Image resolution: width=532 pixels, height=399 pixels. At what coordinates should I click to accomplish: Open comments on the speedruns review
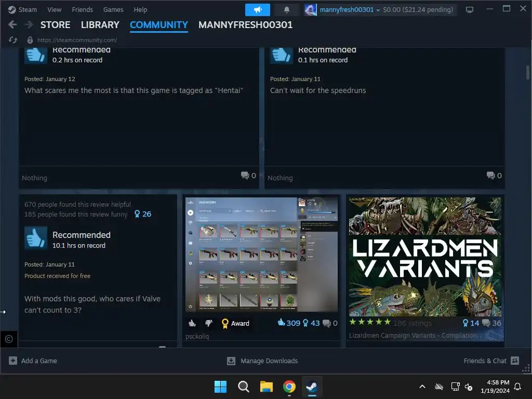tap(494, 176)
